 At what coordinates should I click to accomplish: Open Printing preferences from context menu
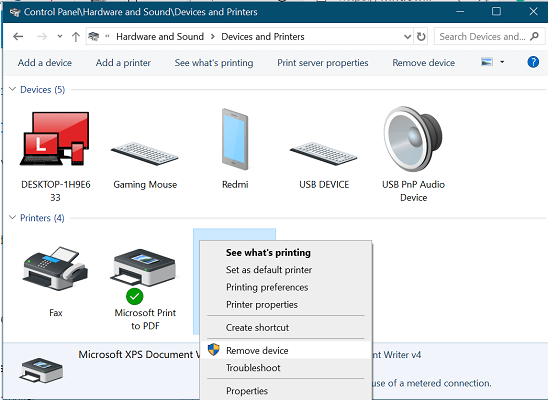[x=286, y=287]
